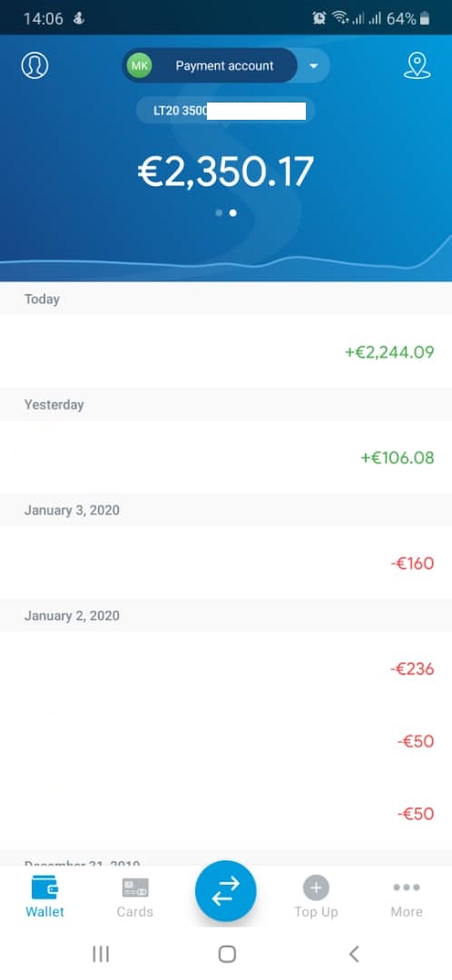Image resolution: width=452 pixels, height=980 pixels.
Task: Open the +€106.08 transaction from yesterday
Action: tap(226, 456)
